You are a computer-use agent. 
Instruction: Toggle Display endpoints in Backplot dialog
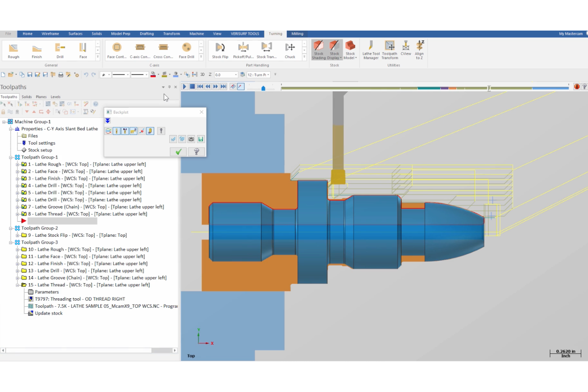point(141,131)
